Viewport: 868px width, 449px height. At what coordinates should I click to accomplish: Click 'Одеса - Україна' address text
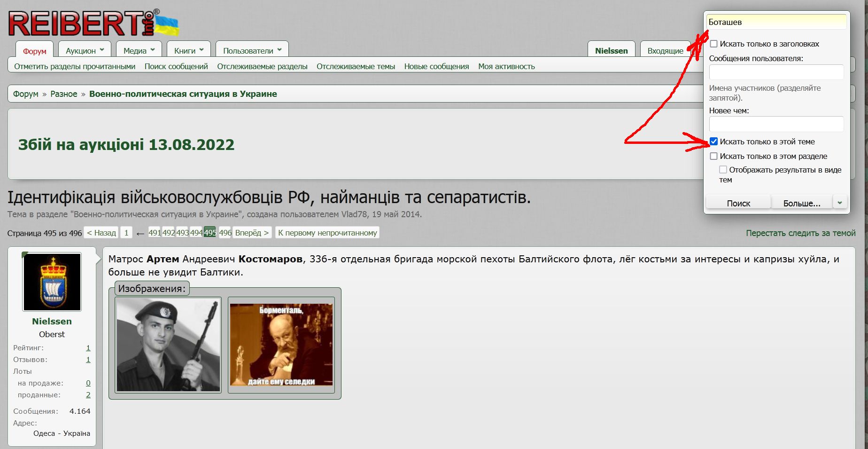point(62,433)
